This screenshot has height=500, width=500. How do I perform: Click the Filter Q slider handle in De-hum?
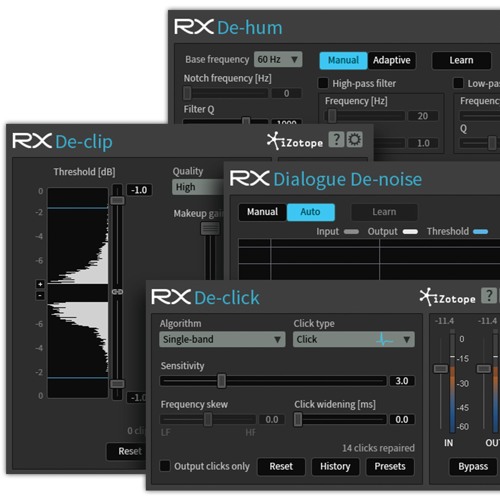click(x=246, y=121)
